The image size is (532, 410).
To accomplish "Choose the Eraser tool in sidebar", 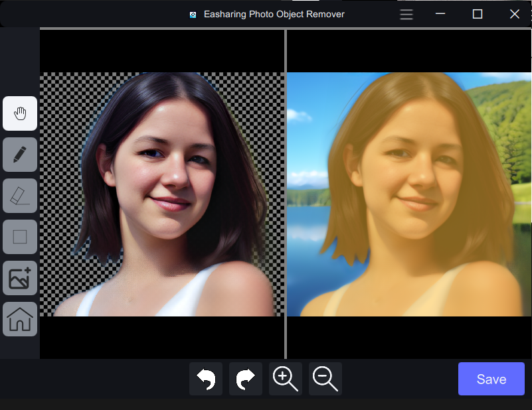I will pyautogui.click(x=20, y=196).
